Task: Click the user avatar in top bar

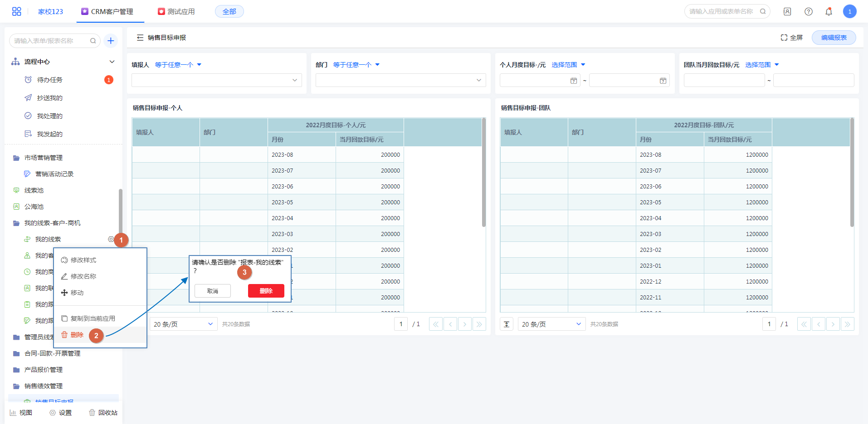Action: click(849, 11)
